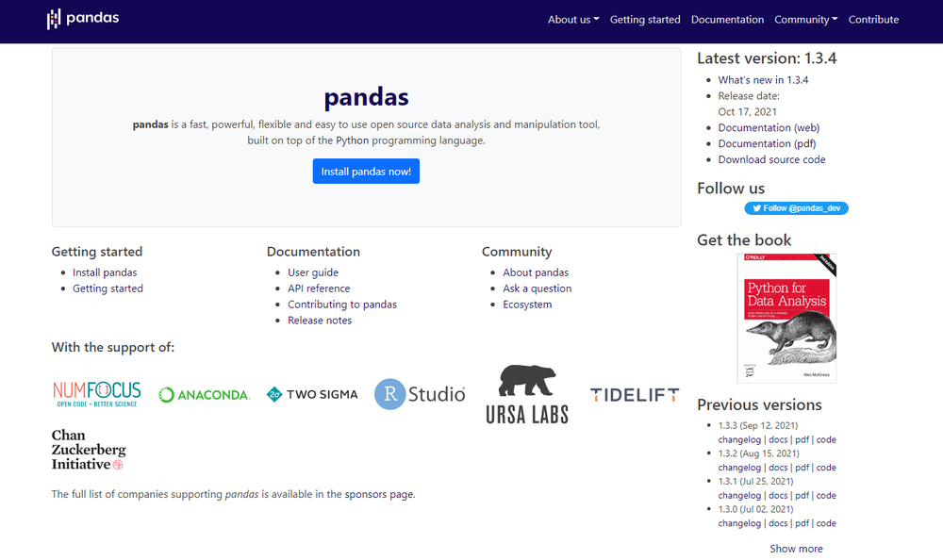Open the sponsors page link
This screenshot has width=943, height=560.
(x=379, y=494)
